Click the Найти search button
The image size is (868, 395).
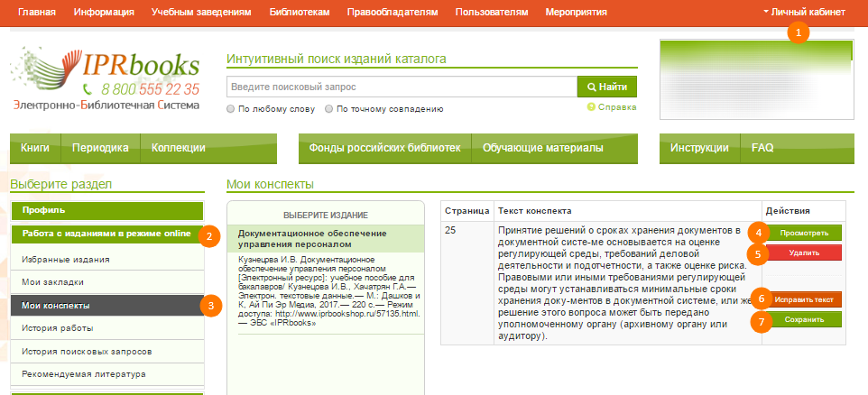[606, 87]
